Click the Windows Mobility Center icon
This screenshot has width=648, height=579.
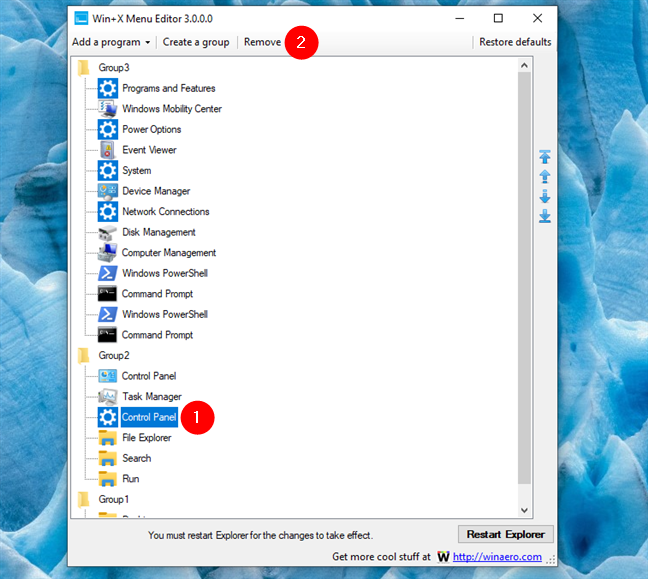[x=107, y=109]
